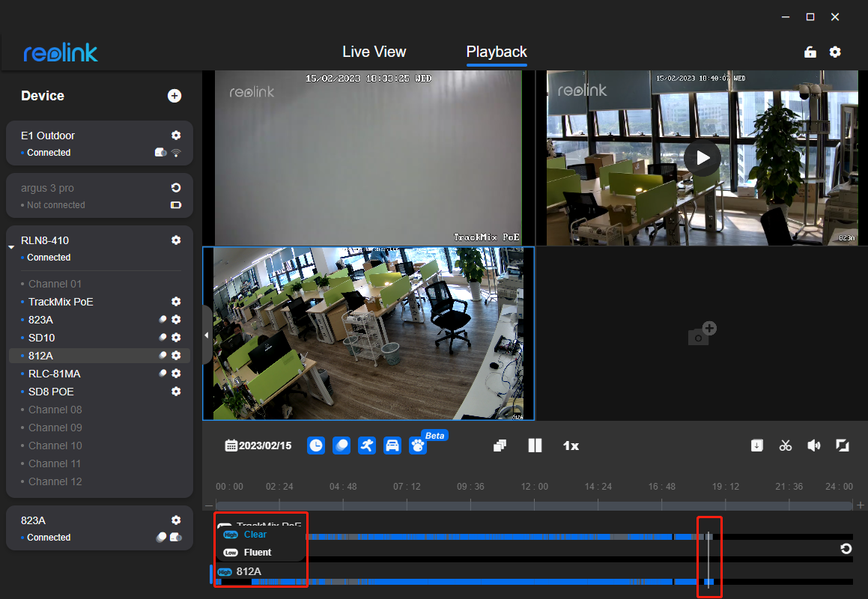Select the Playback tab
The width and height of the screenshot is (868, 599).
pos(497,52)
